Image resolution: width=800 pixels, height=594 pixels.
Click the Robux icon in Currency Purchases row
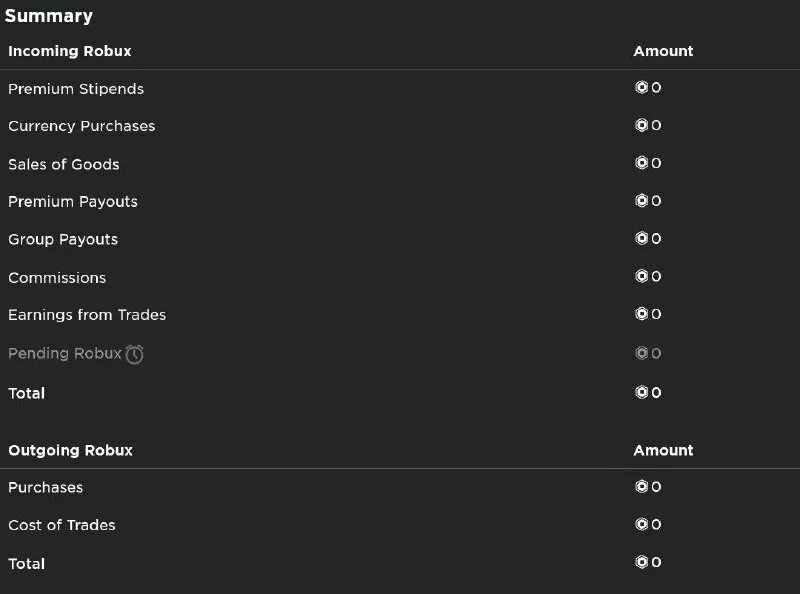641,126
